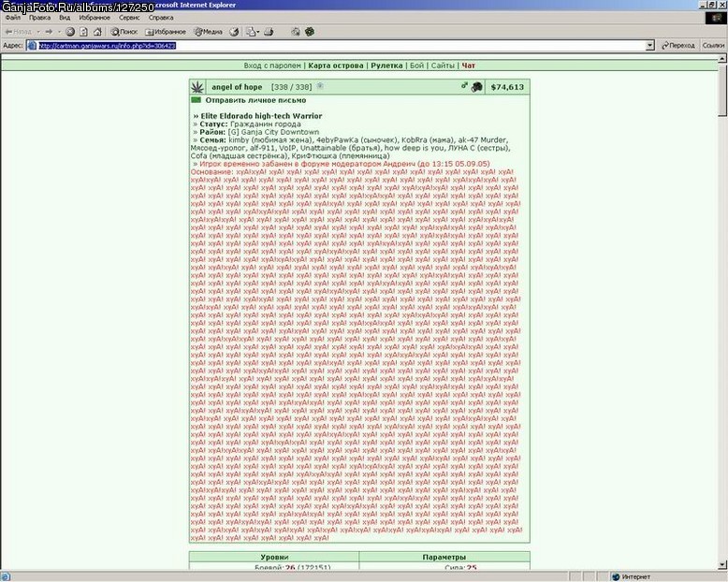Screen dimensions: 728x582
Task: Click family member КриФтюшка
Action: pos(314,155)
